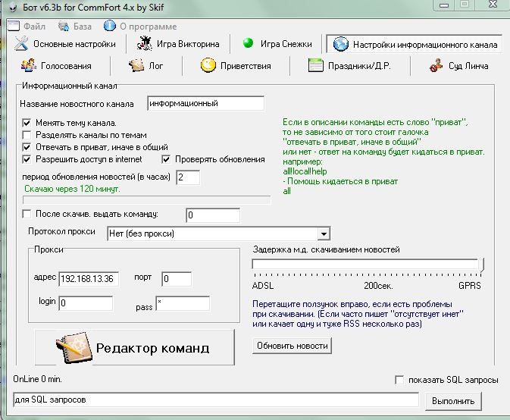Click the Игра Викторина tab icon
This screenshot has height=420, width=510.
point(143,44)
